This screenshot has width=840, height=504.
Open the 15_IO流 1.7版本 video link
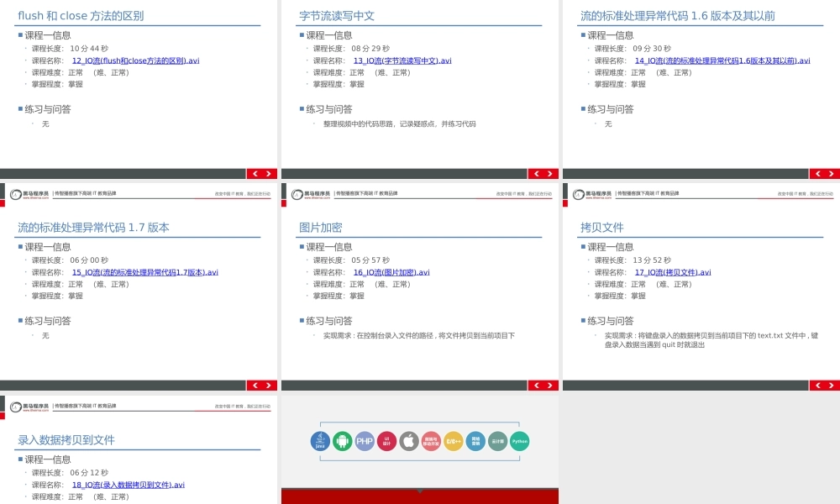click(144, 272)
